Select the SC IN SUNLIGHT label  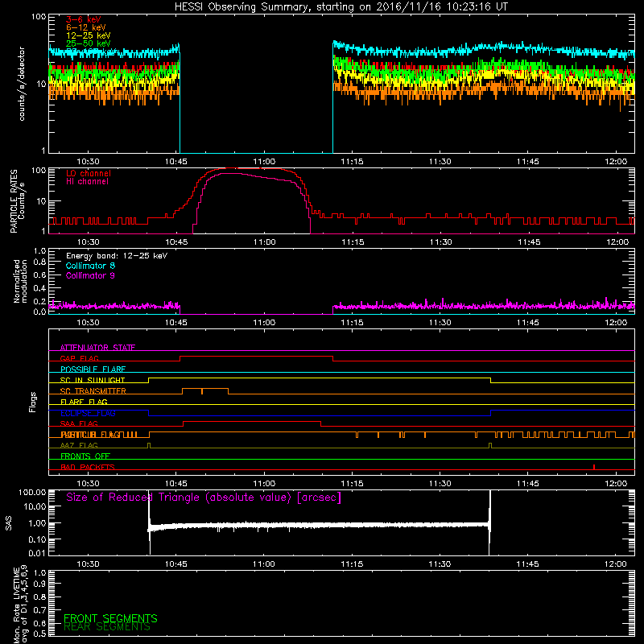[93, 380]
